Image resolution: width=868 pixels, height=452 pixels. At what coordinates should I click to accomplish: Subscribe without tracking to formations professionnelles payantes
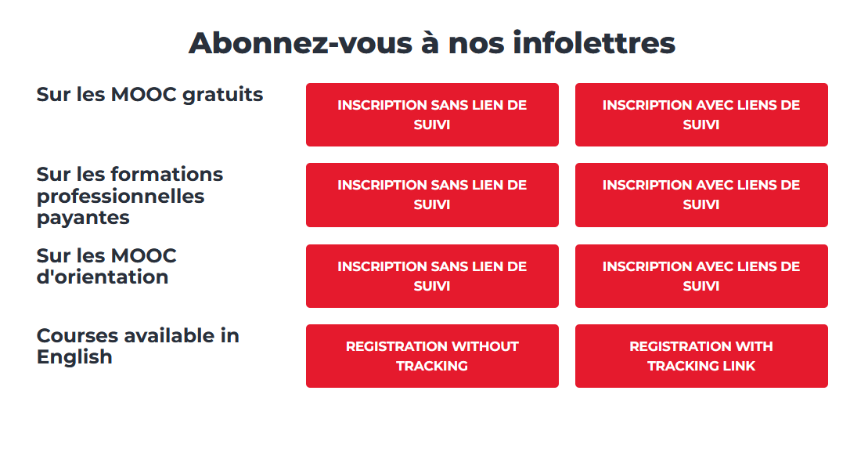[x=432, y=195]
